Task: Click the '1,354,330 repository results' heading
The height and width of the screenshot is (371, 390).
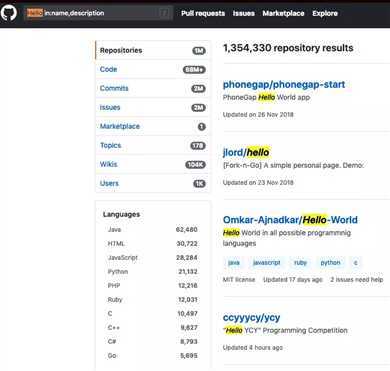Action: (x=288, y=48)
